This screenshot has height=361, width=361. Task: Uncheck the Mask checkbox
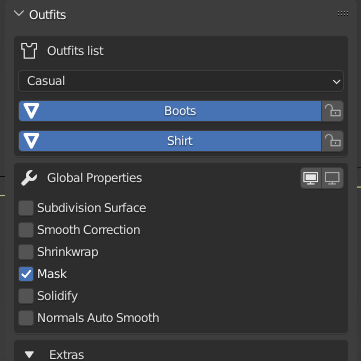tap(26, 274)
